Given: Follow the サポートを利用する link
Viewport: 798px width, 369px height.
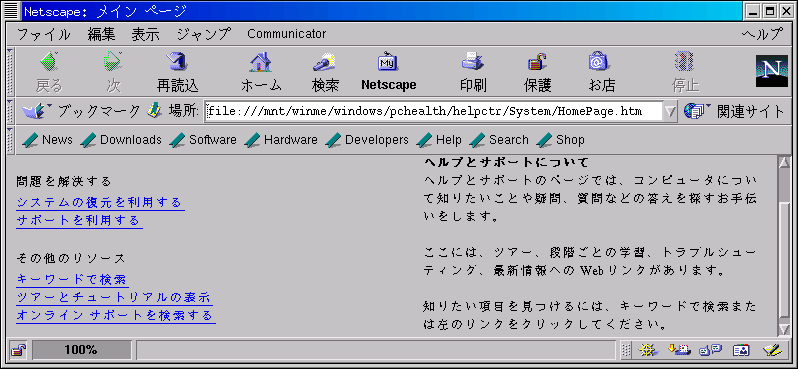Looking at the screenshot, I should [78, 220].
